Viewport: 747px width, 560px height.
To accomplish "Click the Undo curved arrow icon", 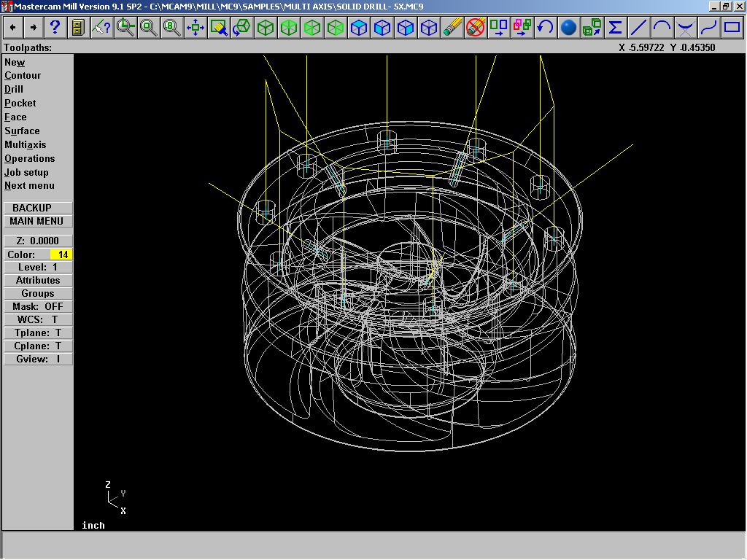I will [x=546, y=27].
